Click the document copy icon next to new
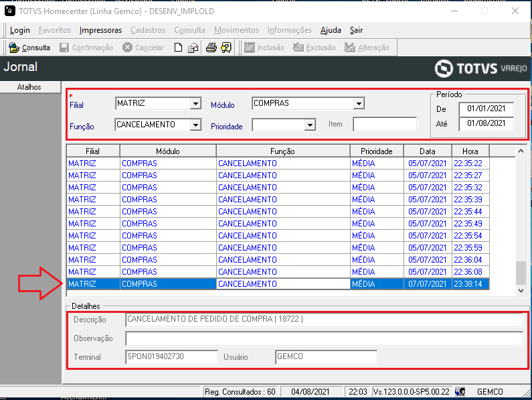 point(193,48)
